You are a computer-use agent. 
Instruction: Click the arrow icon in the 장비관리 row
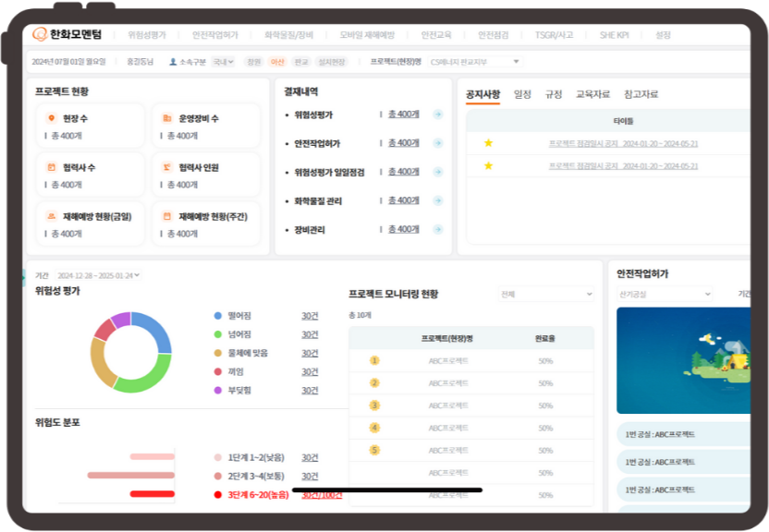(x=438, y=229)
